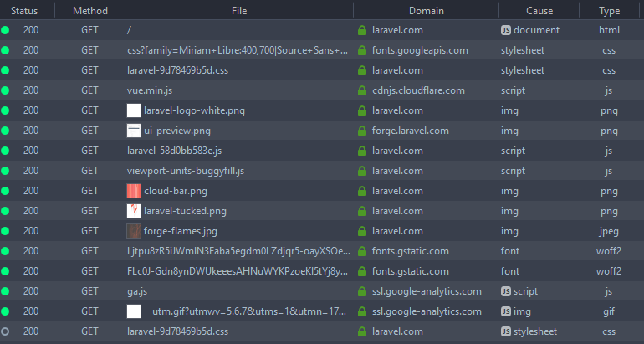The height and width of the screenshot is (344, 644).
Task: Select the laravel-58d0bb583e.js request
Action: 175,151
